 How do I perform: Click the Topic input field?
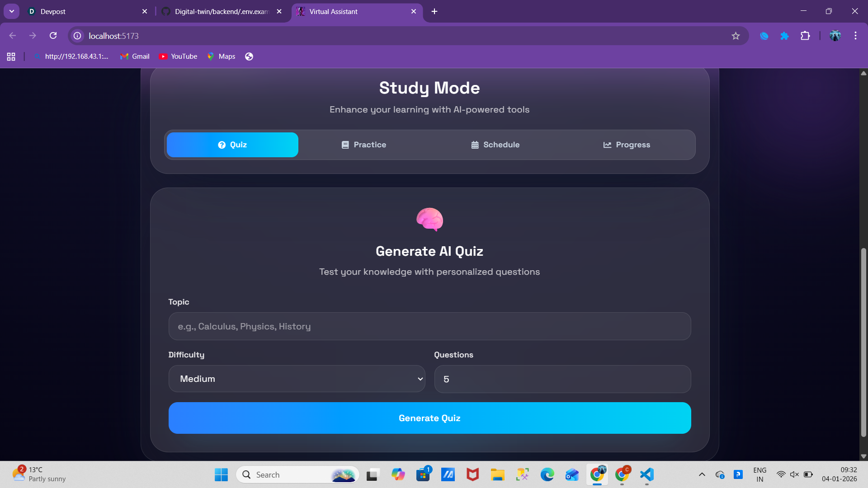click(429, 326)
